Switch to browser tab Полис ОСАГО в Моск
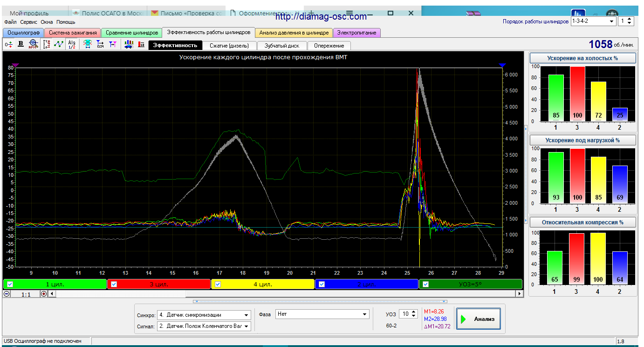The width and height of the screenshot is (644, 347). 108,13
